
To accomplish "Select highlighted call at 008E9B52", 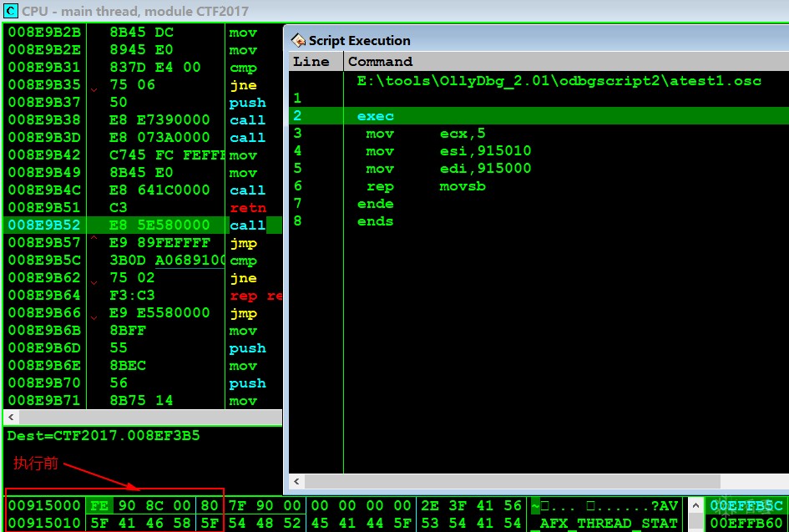I will click(143, 225).
